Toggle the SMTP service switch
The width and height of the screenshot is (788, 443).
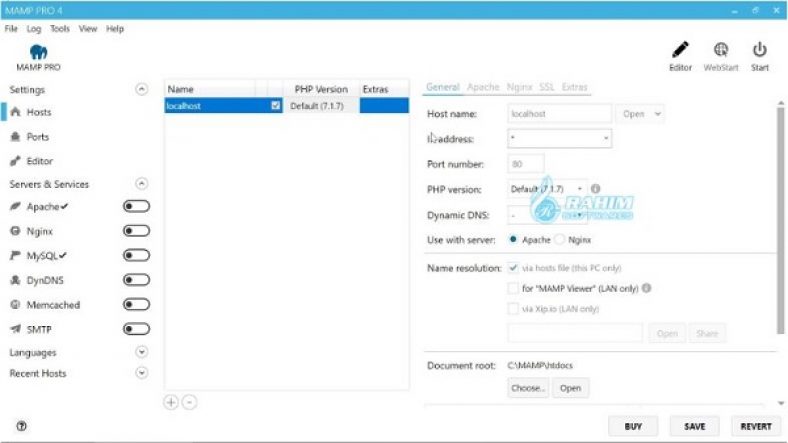(136, 329)
